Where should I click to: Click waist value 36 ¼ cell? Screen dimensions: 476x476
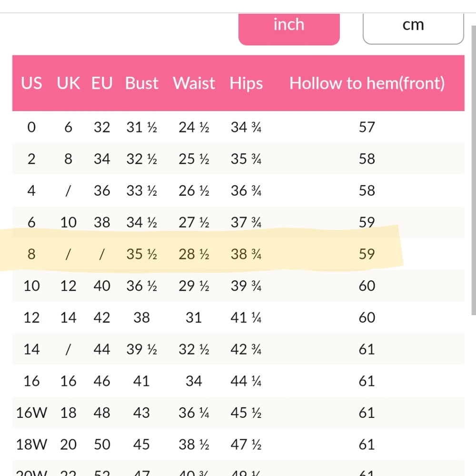[194, 413]
